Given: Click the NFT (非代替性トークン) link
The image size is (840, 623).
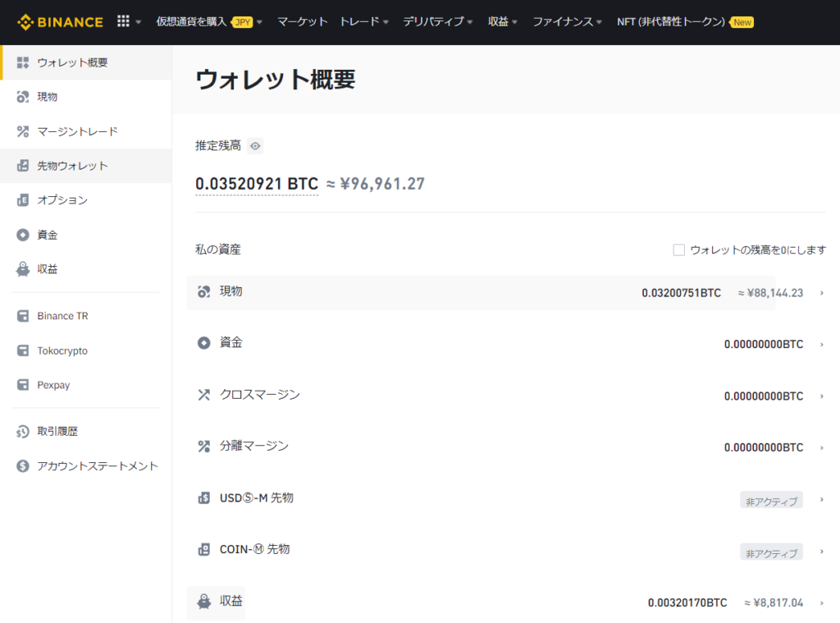Looking at the screenshot, I should (671, 22).
